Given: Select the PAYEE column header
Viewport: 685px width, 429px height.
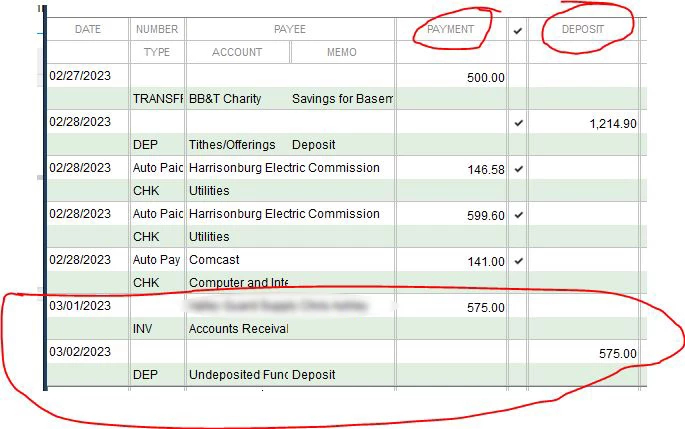Looking at the screenshot, I should pyautogui.click(x=290, y=29).
